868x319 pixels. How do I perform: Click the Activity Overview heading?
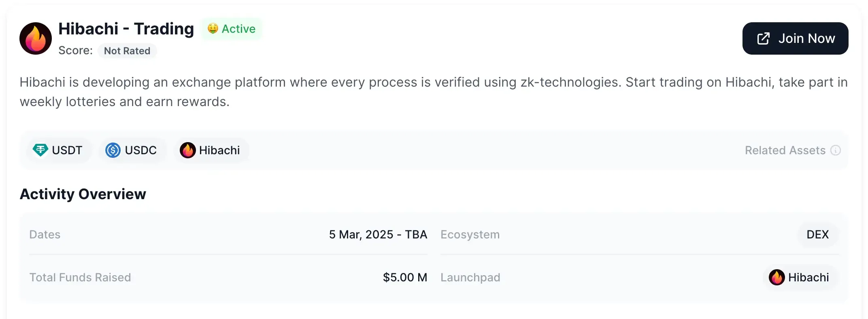pos(83,194)
